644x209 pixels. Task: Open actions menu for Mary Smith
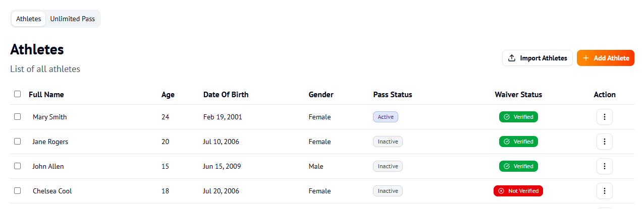click(x=604, y=117)
